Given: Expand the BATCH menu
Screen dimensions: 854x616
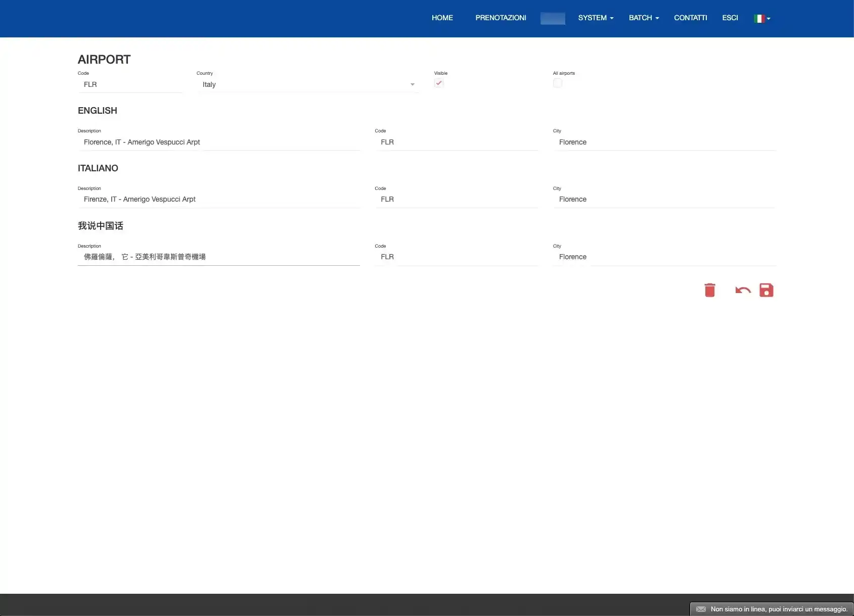Looking at the screenshot, I should pos(644,18).
